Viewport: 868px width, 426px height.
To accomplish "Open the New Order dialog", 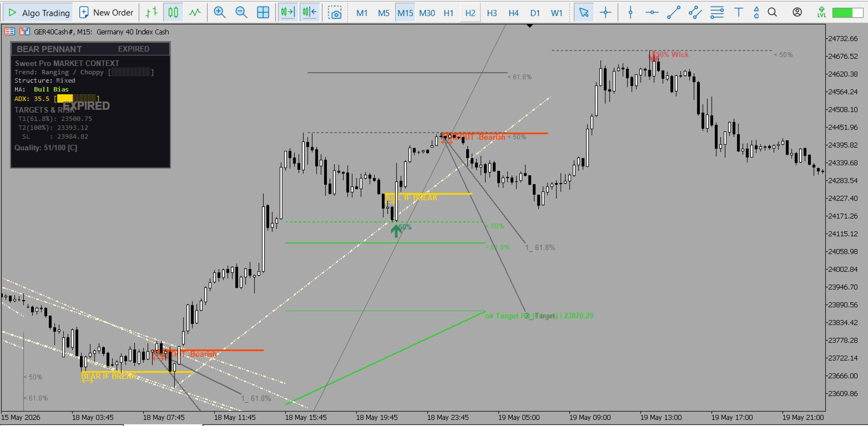I will click(107, 12).
